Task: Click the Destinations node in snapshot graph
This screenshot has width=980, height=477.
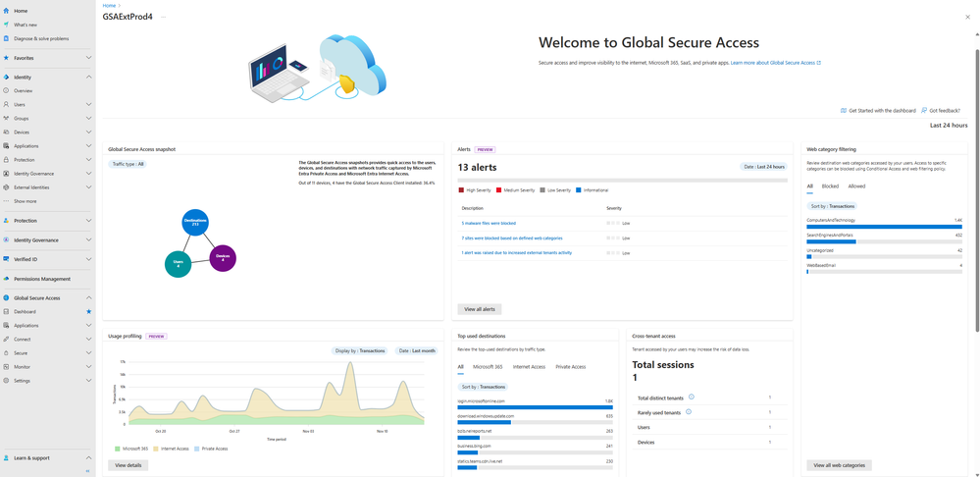Action: pyautogui.click(x=195, y=223)
